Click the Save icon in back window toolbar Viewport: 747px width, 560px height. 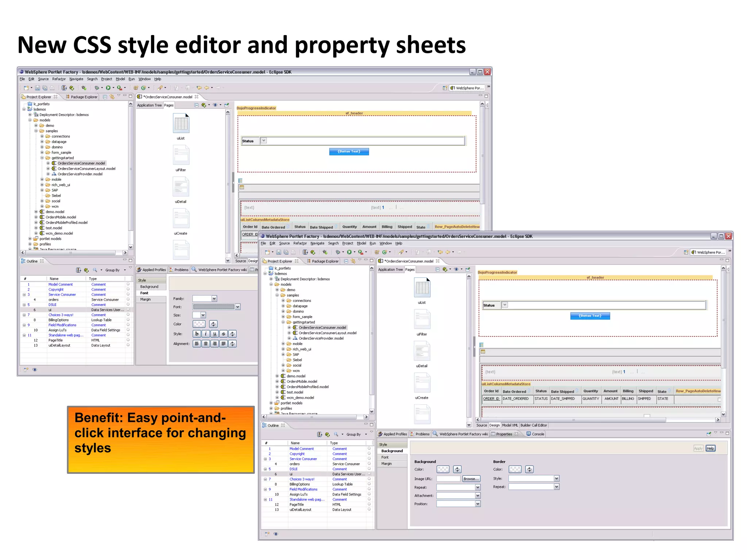click(37, 88)
